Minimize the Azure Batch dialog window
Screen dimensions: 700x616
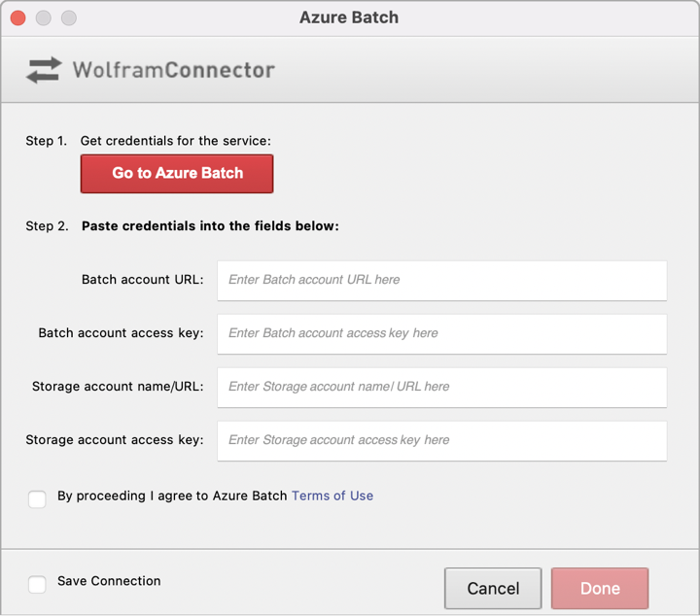coord(43,17)
